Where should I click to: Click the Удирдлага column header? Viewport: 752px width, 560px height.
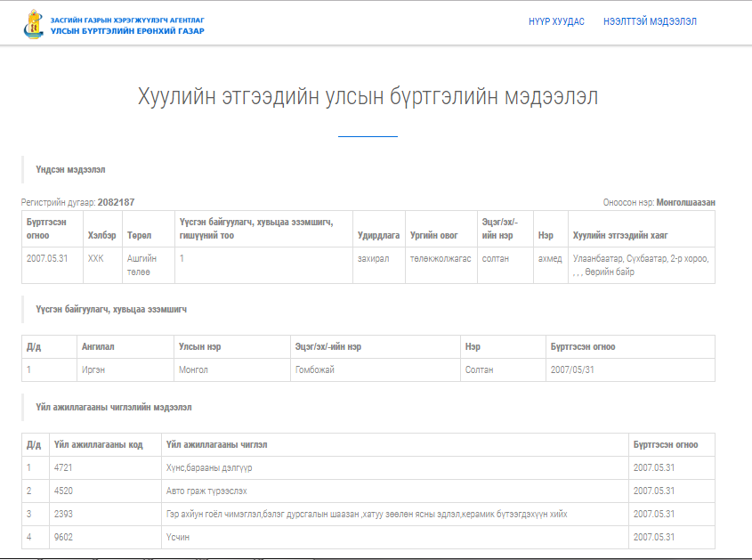pyautogui.click(x=378, y=235)
